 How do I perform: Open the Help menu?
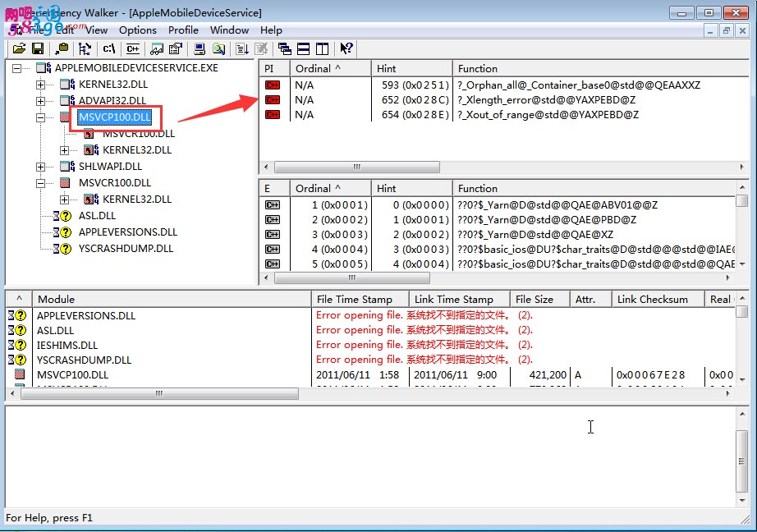(271, 30)
